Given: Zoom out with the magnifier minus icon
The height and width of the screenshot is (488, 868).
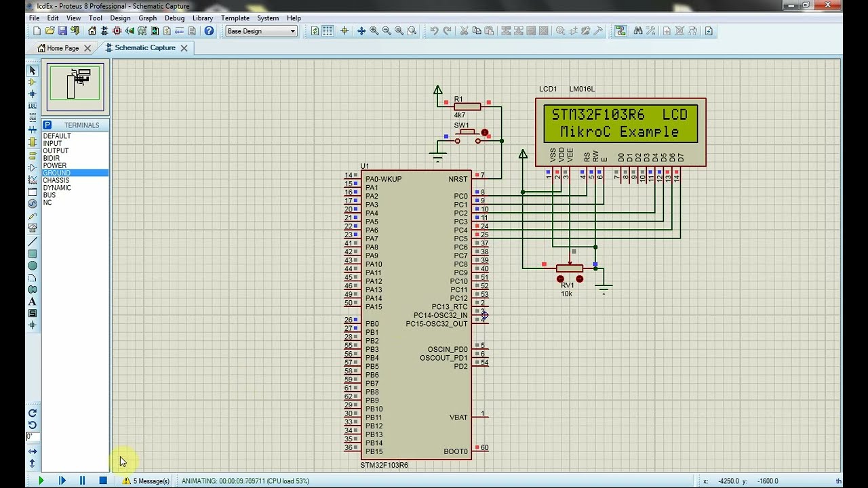Looking at the screenshot, I should (387, 31).
